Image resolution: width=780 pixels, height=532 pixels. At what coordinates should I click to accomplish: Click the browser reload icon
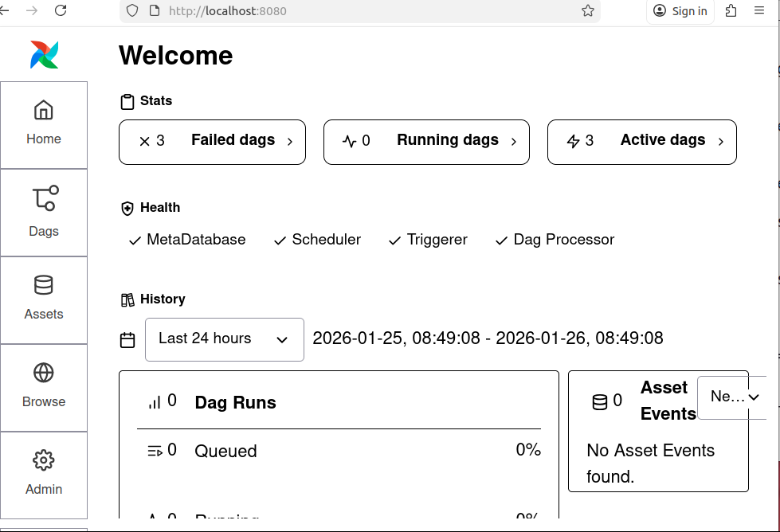[x=61, y=10]
